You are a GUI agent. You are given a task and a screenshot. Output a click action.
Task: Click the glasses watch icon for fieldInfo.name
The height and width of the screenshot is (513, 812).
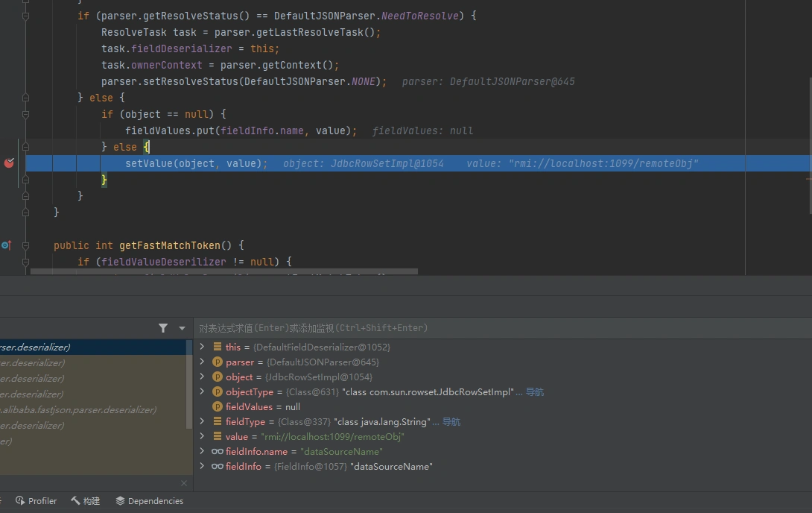click(218, 452)
